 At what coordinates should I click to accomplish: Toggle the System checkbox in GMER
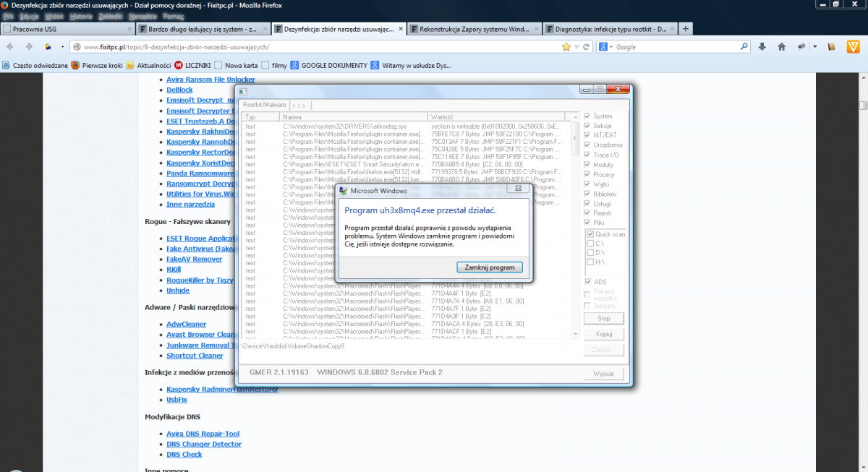click(587, 116)
